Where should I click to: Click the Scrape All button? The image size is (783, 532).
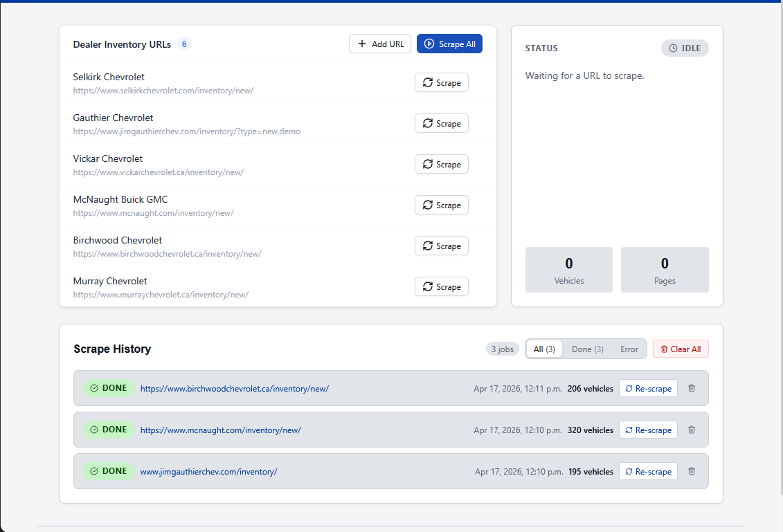(x=449, y=44)
